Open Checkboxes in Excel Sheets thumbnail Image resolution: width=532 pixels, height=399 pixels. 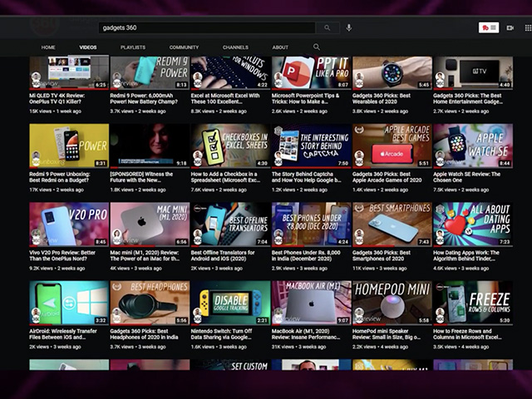point(230,146)
